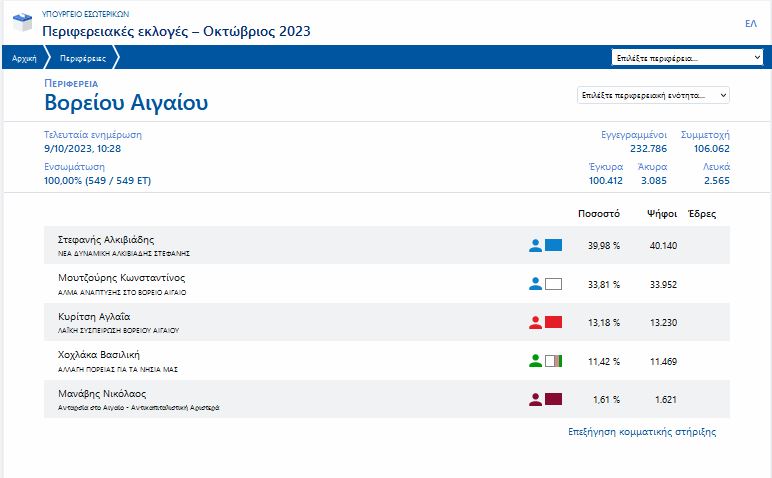772x478 pixels.
Task: Click the blue party color box for Στεφανής
Action: pyautogui.click(x=554, y=245)
